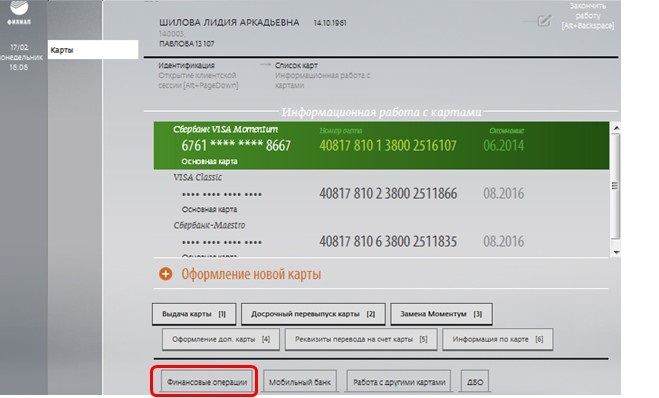Click Замена Моментум [3] button
Screen dimensions: 659x398
point(441,314)
